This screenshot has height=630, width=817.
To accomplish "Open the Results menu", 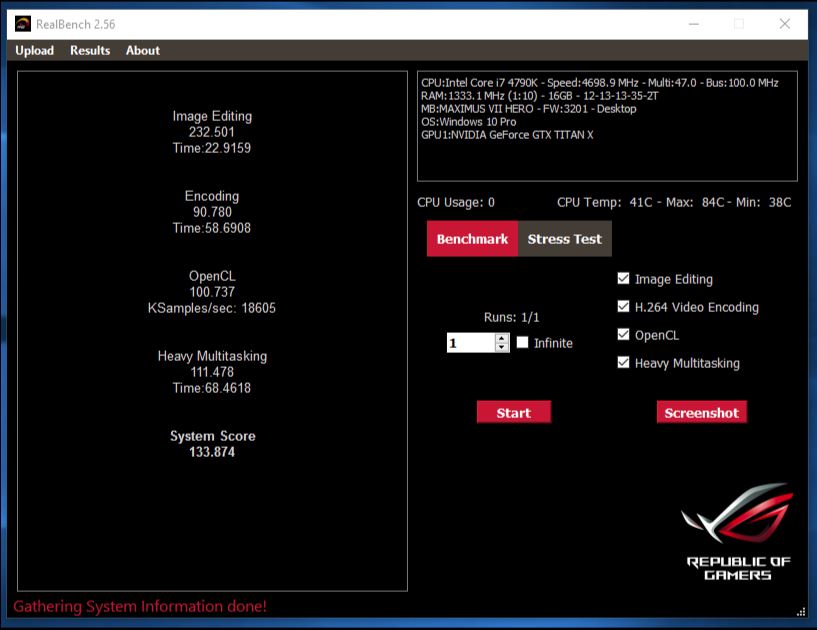I will point(90,51).
